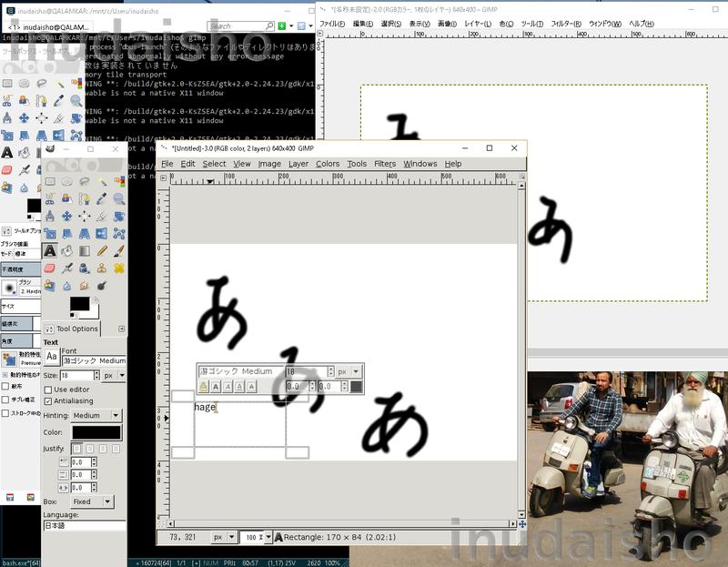
Task: Select left justify in Tool Options
Action: (x=77, y=449)
